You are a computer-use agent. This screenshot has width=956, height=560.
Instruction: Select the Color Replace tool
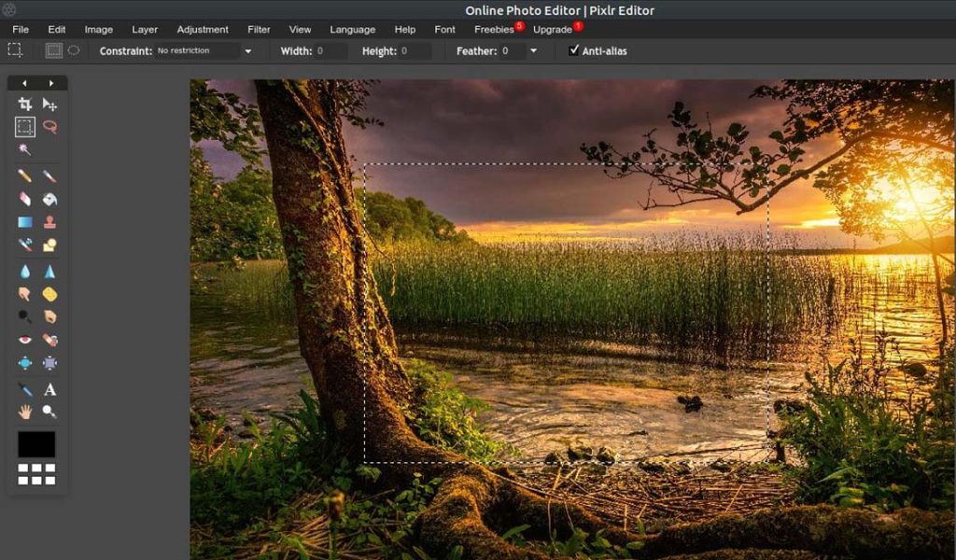click(x=24, y=245)
